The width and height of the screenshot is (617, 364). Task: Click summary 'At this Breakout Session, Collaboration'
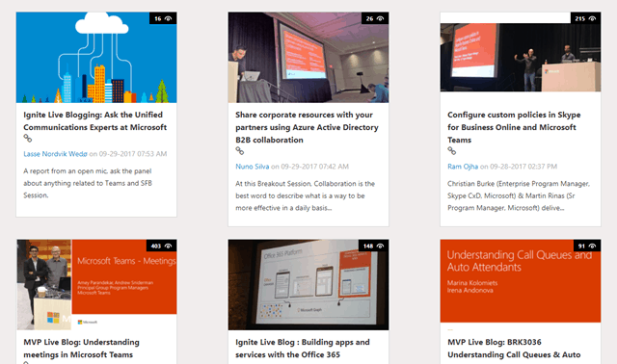pyautogui.click(x=305, y=195)
